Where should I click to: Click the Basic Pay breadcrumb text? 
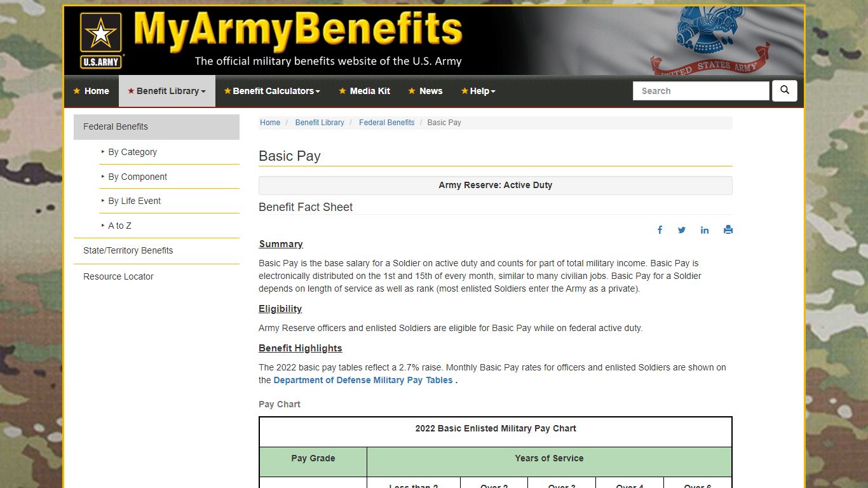coord(444,123)
